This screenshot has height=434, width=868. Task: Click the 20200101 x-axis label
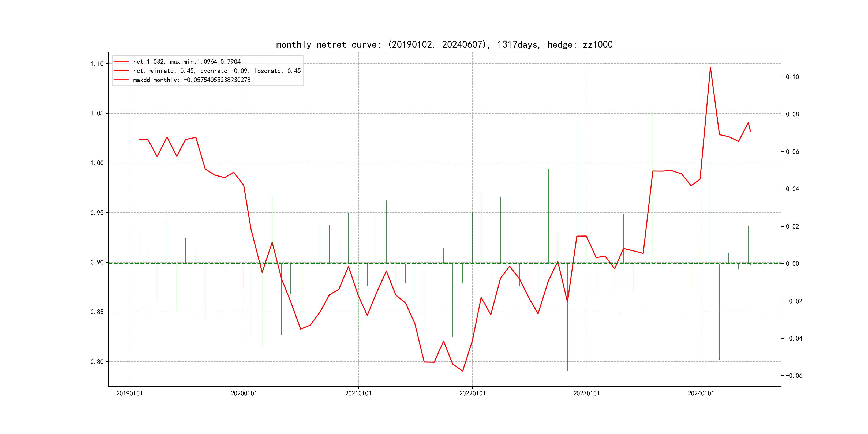tap(244, 393)
